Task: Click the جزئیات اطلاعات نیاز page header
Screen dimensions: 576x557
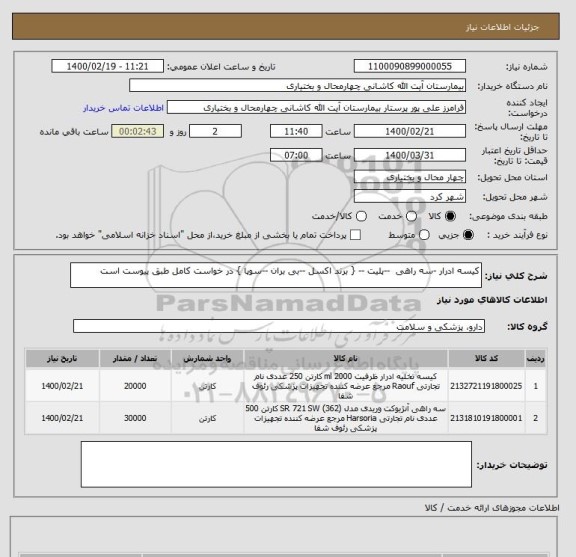Action: 502,27
